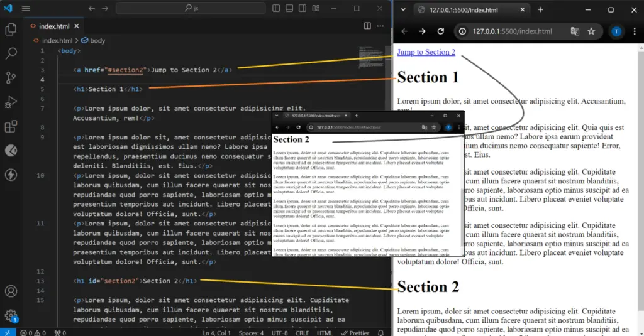Follow the Jump to Section 2 link
Screen dimensions: 644x336
point(426,52)
